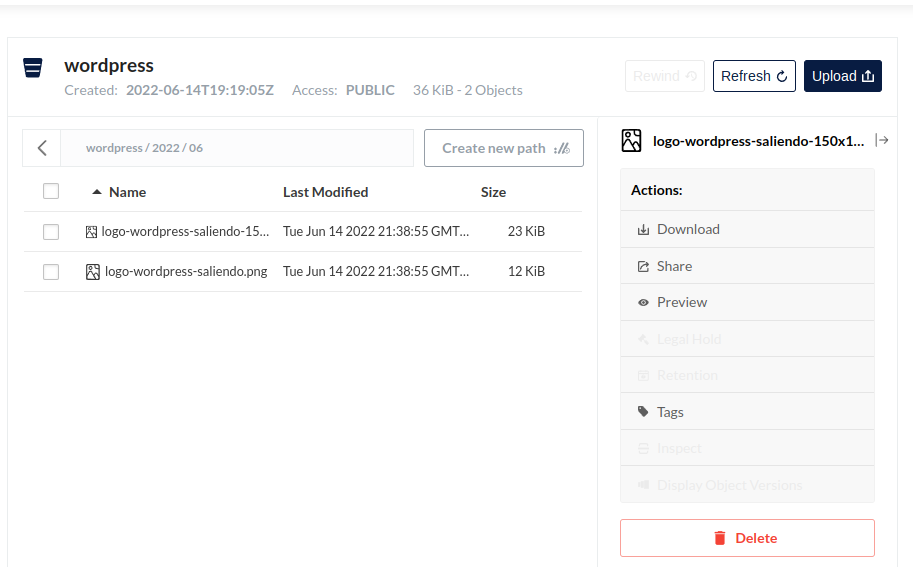Click the logo-wordpress-saliendo-150x1... panel title

pyautogui.click(x=758, y=141)
